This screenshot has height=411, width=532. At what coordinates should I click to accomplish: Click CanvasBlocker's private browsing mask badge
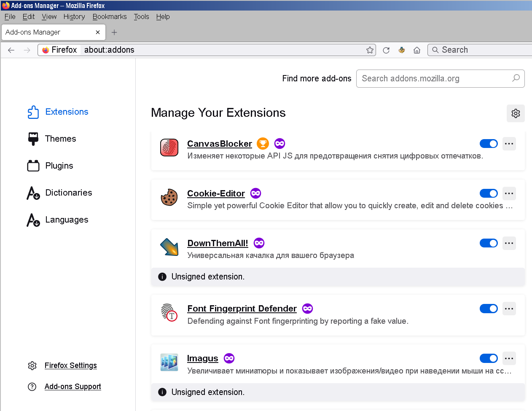(279, 144)
